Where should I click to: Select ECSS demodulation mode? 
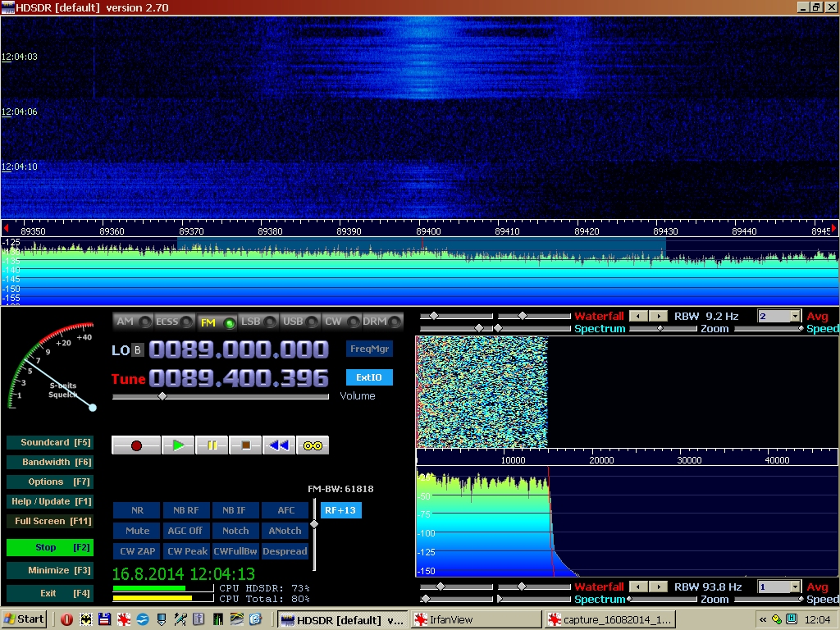(174, 322)
